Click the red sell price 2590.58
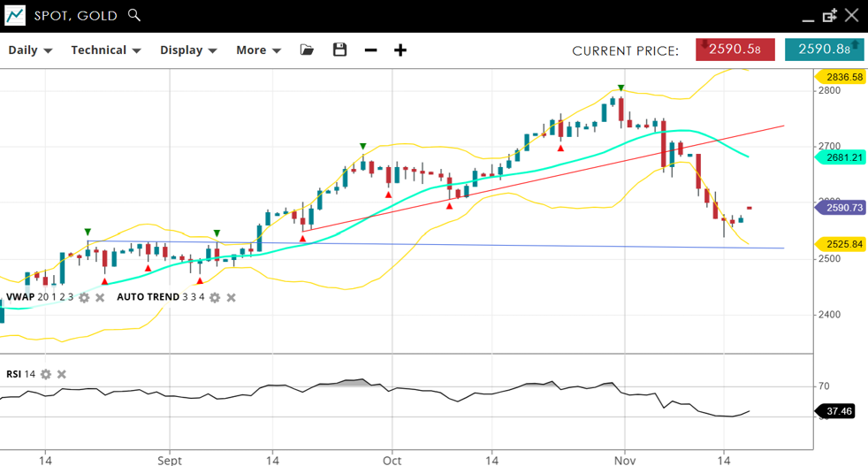The height and width of the screenshot is (466, 868). [x=735, y=50]
